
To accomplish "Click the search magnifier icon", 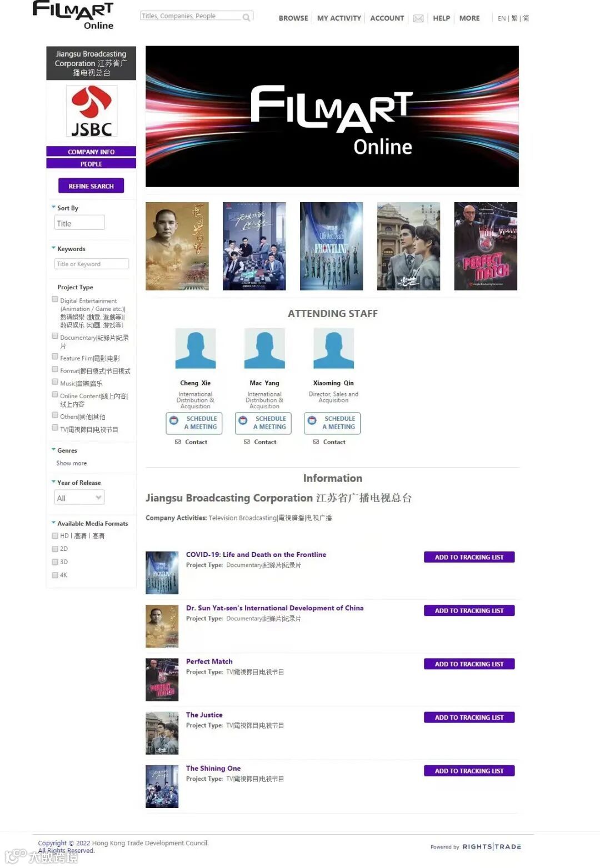I will [246, 17].
